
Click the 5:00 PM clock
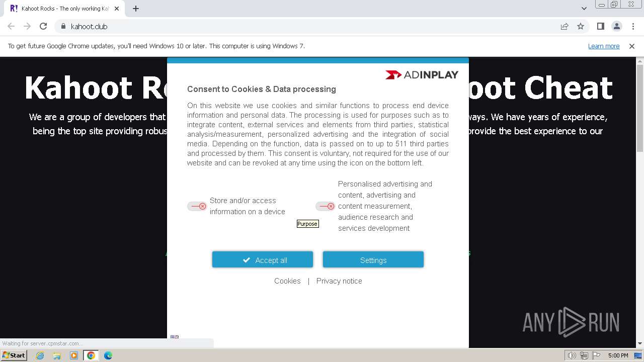pyautogui.click(x=618, y=355)
